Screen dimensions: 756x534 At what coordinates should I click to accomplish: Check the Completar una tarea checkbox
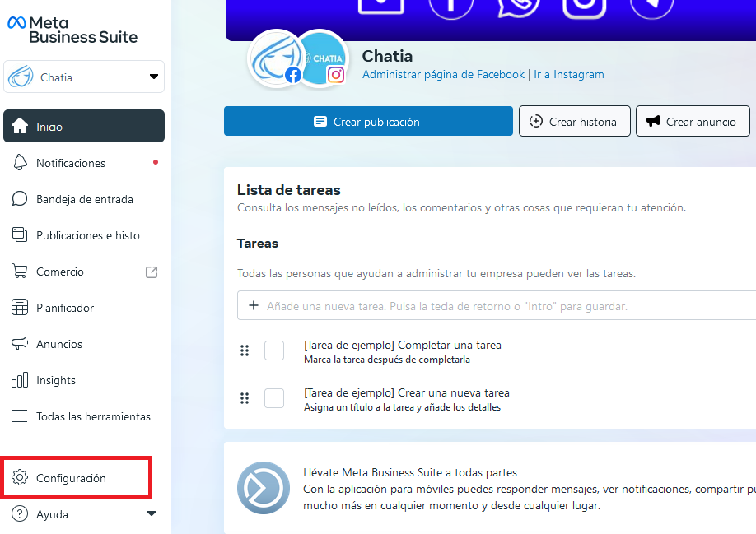[274, 351]
